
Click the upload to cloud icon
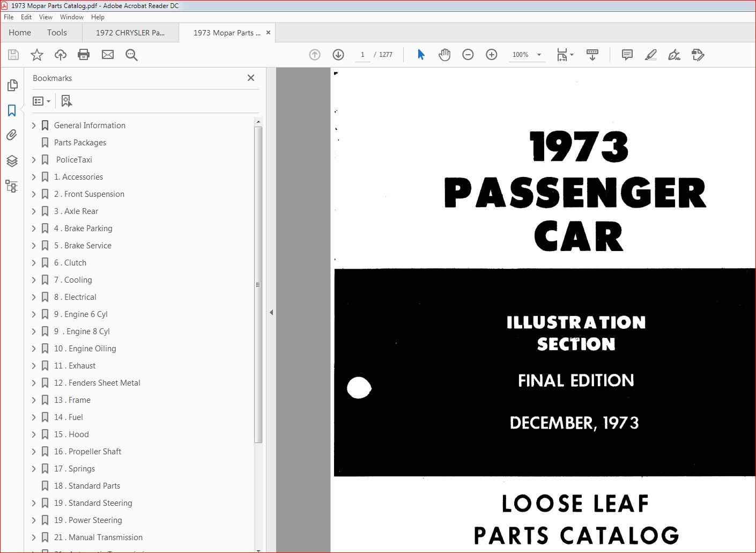[x=61, y=55]
